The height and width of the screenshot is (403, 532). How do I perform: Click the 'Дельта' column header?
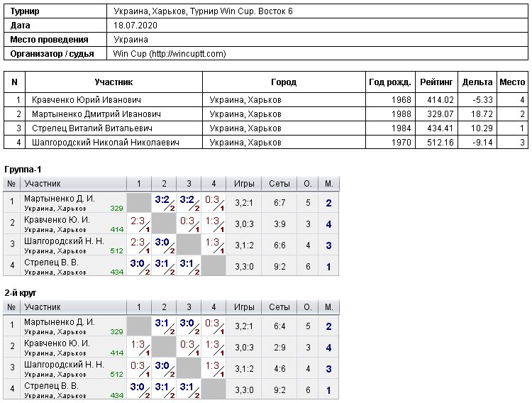coord(477,82)
